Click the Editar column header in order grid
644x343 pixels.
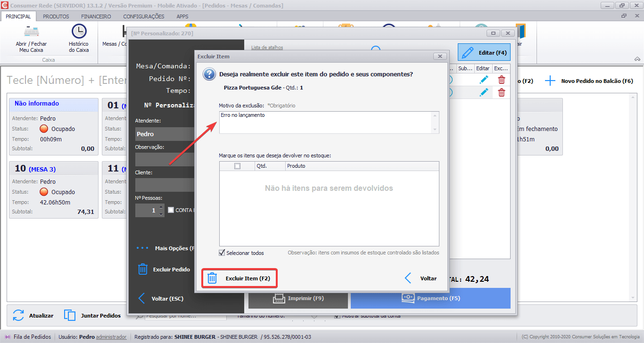(483, 68)
